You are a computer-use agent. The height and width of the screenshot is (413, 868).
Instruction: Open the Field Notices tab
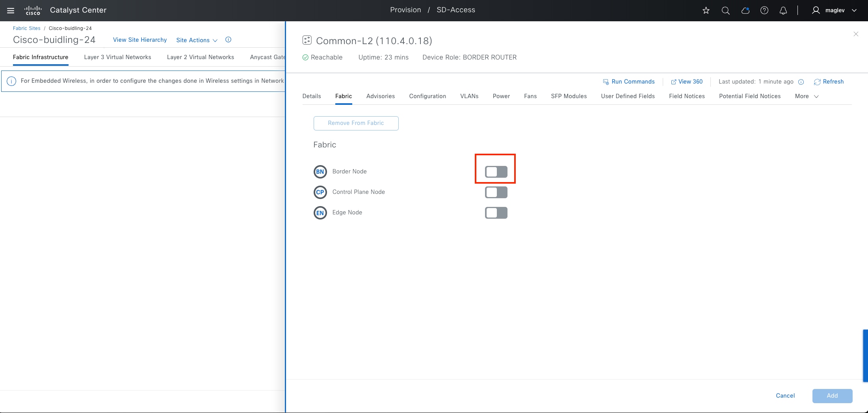[687, 96]
